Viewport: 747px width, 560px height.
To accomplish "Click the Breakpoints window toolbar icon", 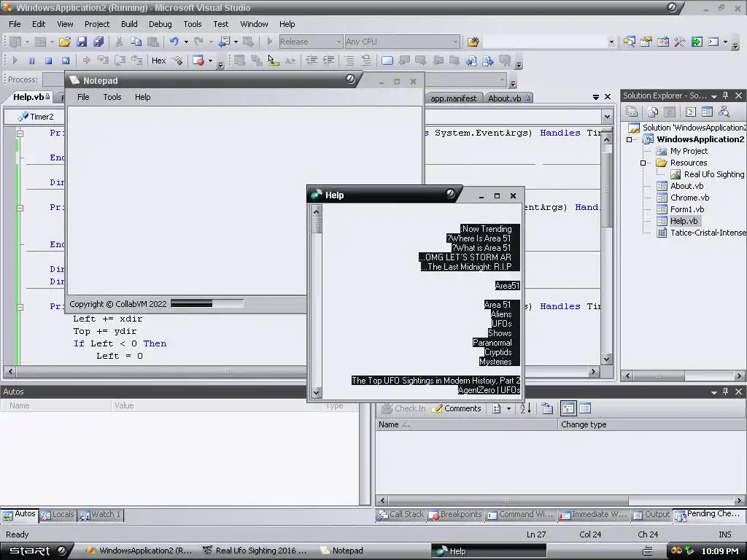I will point(198,61).
